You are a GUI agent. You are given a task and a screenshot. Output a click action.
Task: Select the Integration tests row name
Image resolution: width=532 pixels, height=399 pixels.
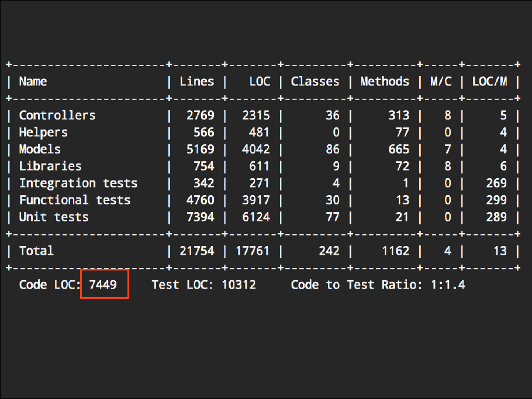[x=78, y=183]
